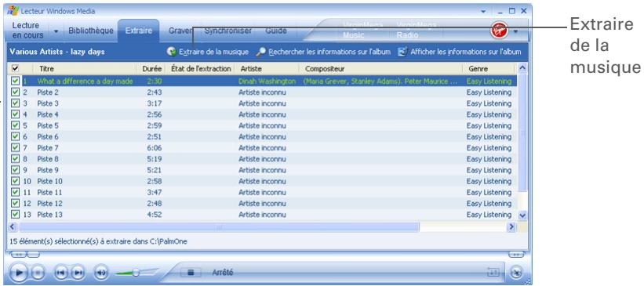Open the VirginMega Music tab

(x=363, y=31)
